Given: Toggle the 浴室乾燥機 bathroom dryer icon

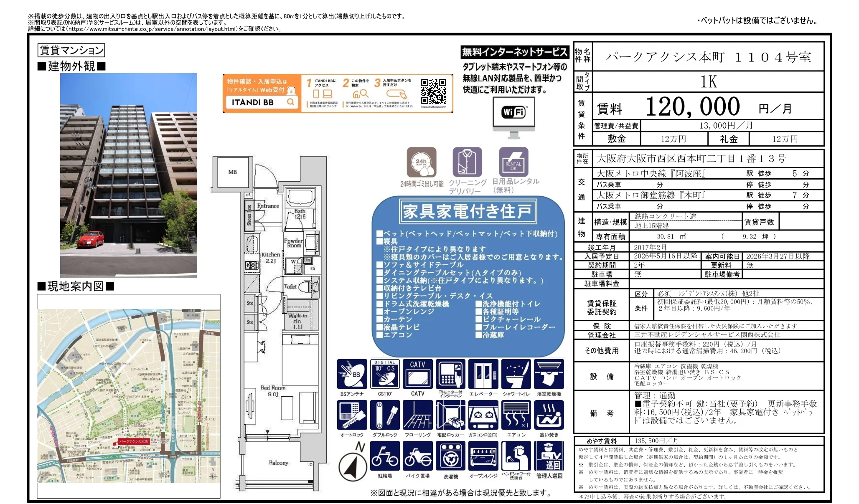Looking at the screenshot, I should 551,374.
